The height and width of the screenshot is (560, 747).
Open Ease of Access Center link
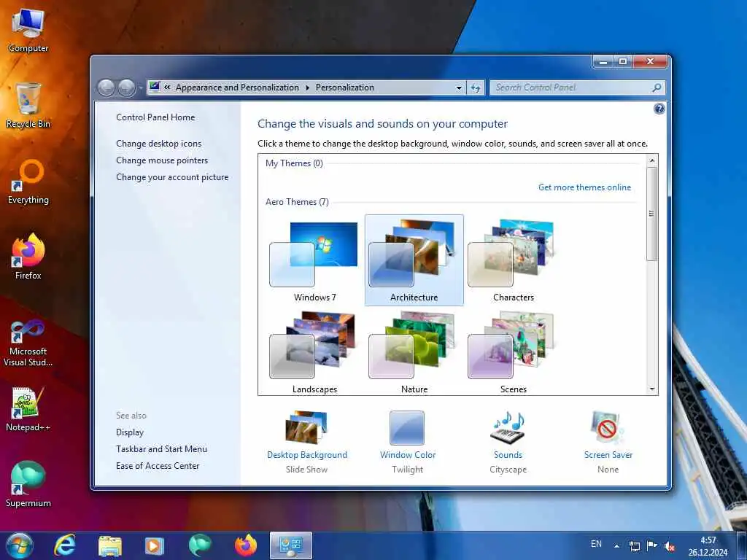pos(158,465)
